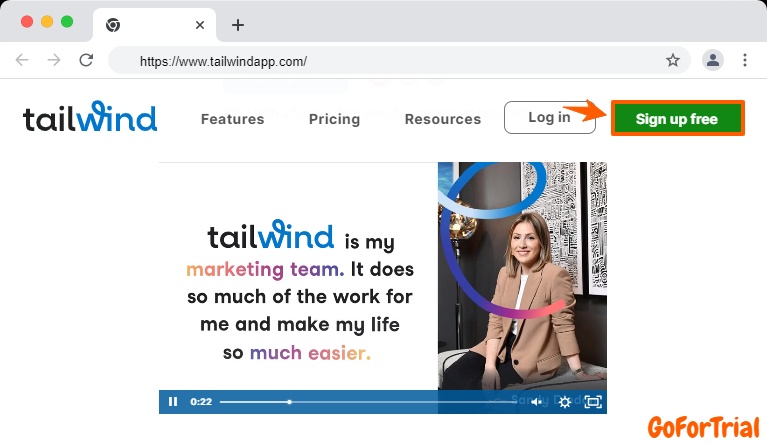Screen dimensions: 767x445
Task: Open the Pricing page
Action: click(335, 119)
